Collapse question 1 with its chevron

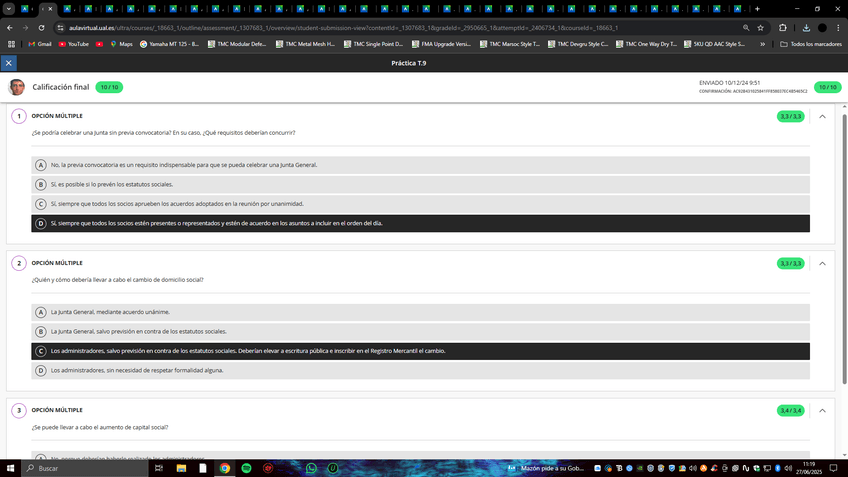[x=822, y=116]
